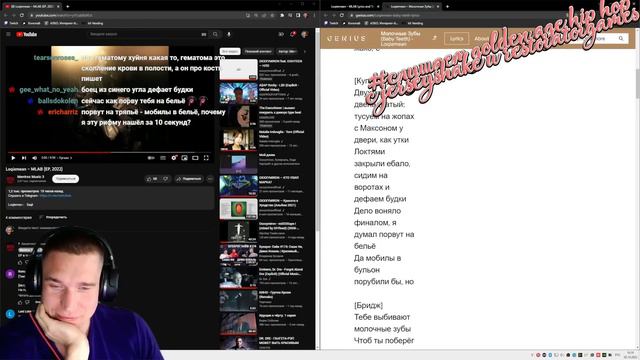Close the Молочные Зубы Genius tab

(438, 7)
